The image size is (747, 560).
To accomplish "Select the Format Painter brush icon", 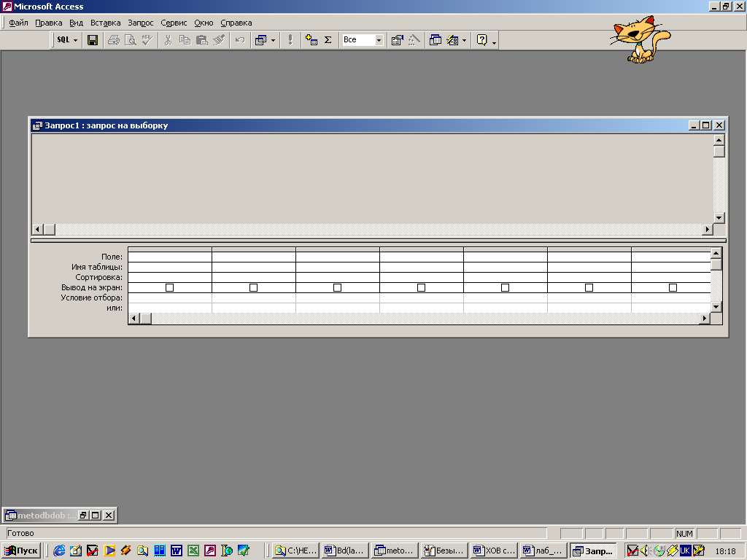I will tap(219, 40).
